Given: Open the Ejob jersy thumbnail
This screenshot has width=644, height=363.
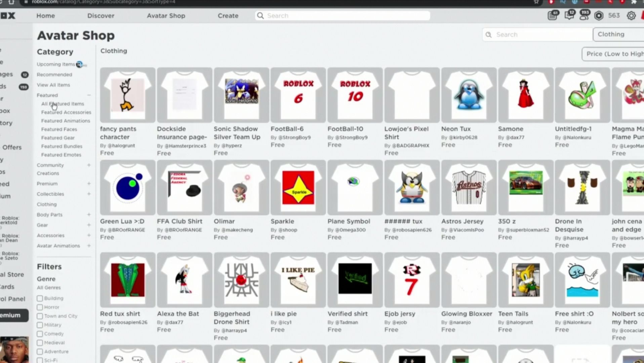Looking at the screenshot, I should 412,280.
